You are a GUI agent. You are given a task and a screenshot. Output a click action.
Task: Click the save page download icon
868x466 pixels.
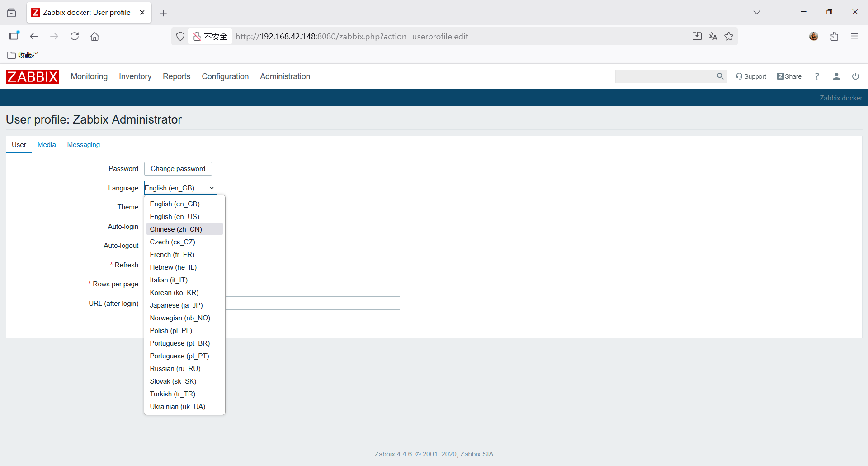(697, 36)
